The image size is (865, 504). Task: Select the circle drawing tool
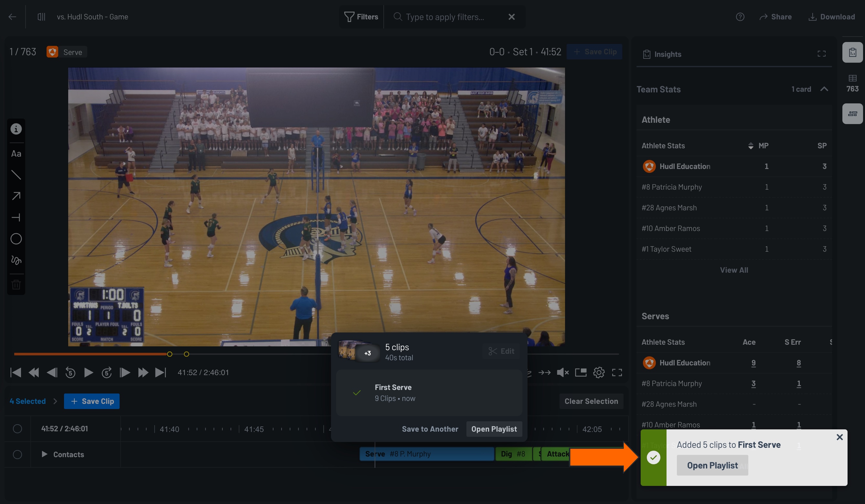pos(16,239)
